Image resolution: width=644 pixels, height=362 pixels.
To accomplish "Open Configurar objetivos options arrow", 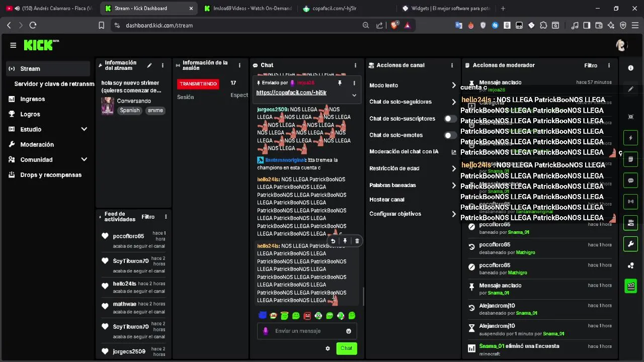I will click(453, 214).
